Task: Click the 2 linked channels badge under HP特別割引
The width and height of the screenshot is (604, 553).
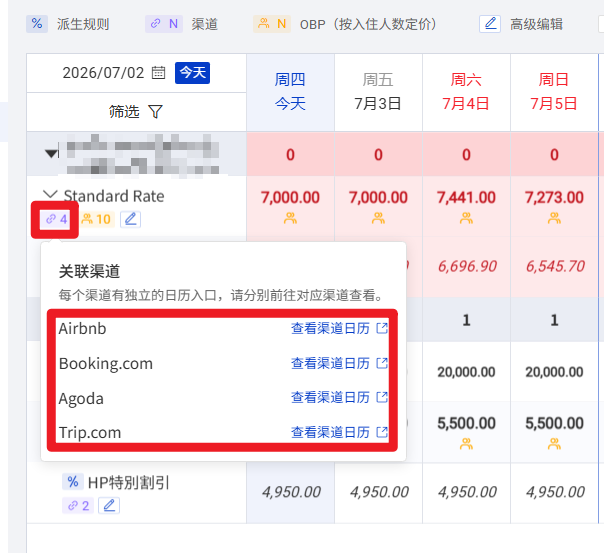Action: (78, 505)
